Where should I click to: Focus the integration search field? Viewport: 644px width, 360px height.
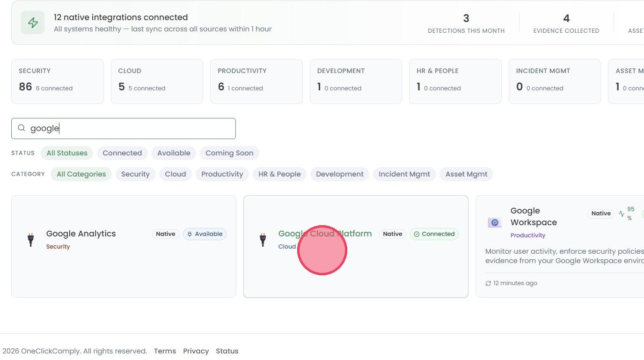click(124, 128)
